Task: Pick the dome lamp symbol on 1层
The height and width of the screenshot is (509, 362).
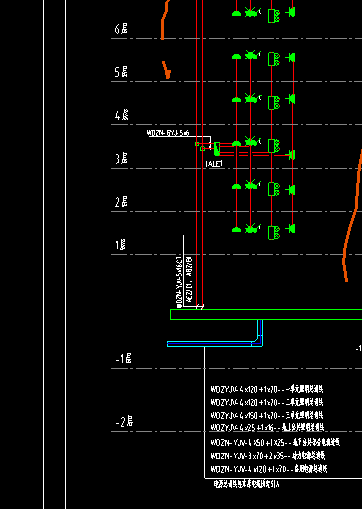Action: coord(236,230)
